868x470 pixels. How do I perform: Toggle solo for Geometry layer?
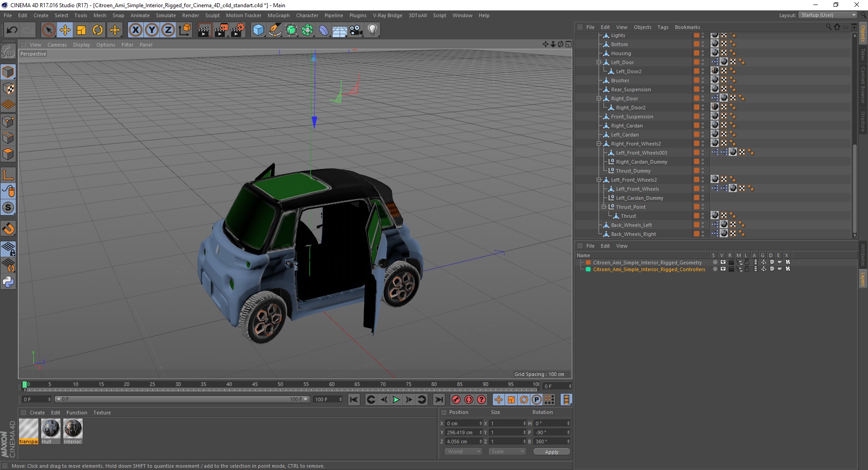click(714, 262)
